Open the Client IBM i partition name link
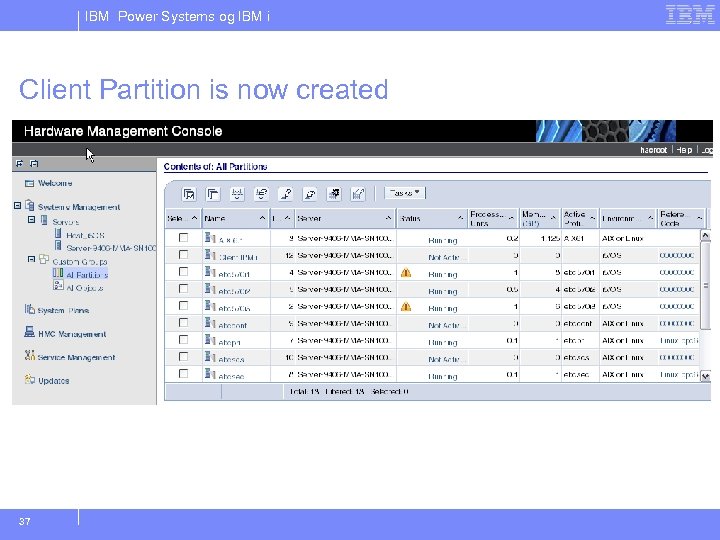720x540 pixels. [x=238, y=258]
